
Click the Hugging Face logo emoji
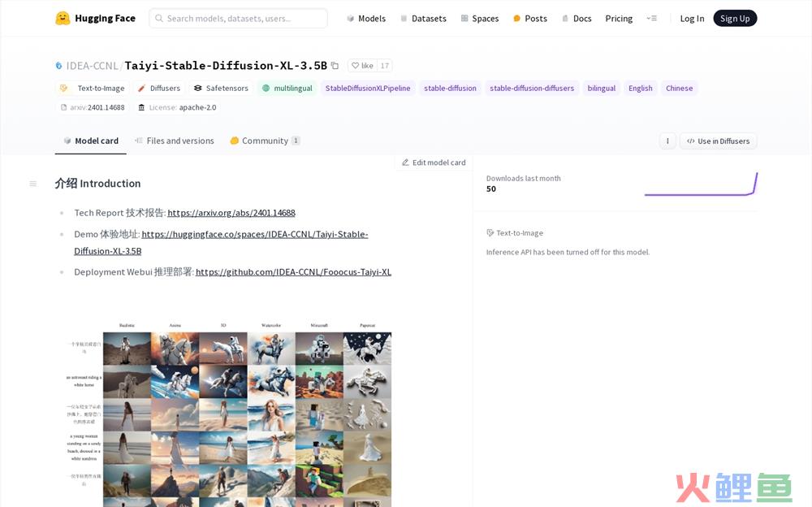pyautogui.click(x=63, y=18)
